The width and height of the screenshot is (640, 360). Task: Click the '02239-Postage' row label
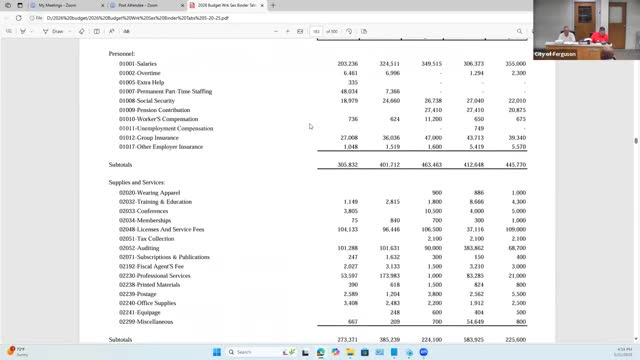click(x=138, y=294)
